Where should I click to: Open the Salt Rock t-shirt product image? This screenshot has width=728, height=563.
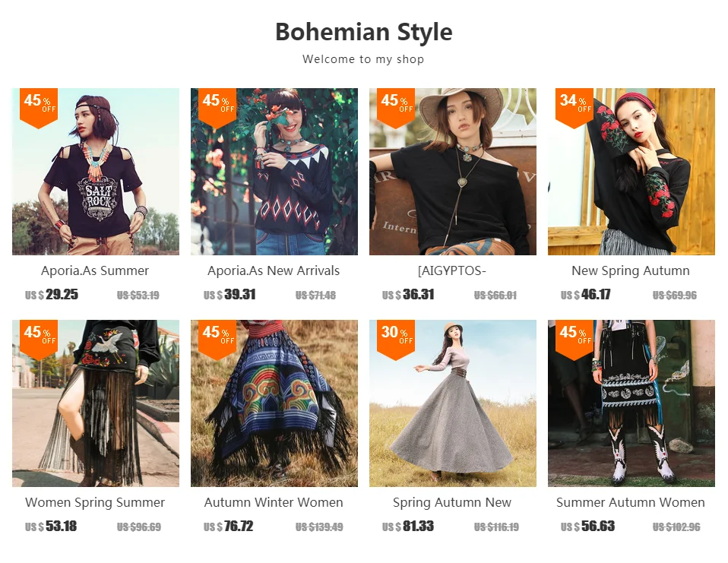tap(96, 171)
